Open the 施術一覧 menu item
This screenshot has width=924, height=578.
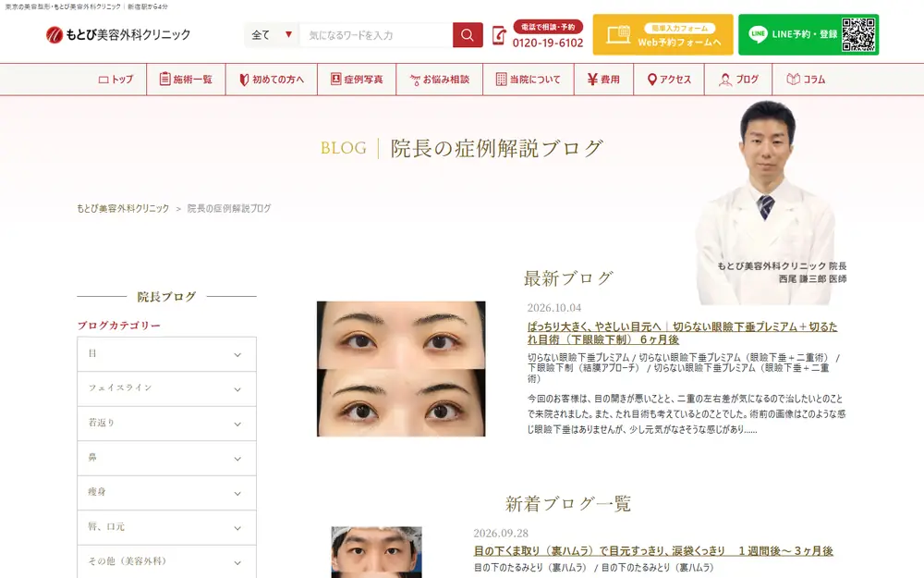point(187,80)
